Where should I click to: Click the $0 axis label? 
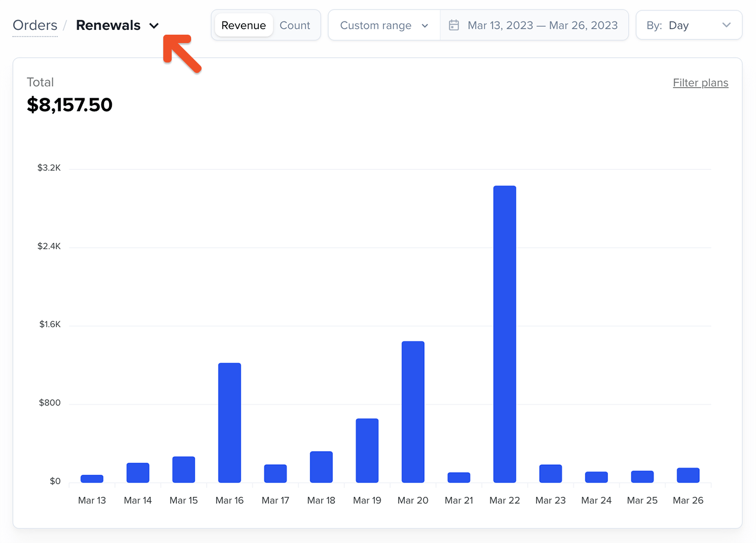[55, 481]
